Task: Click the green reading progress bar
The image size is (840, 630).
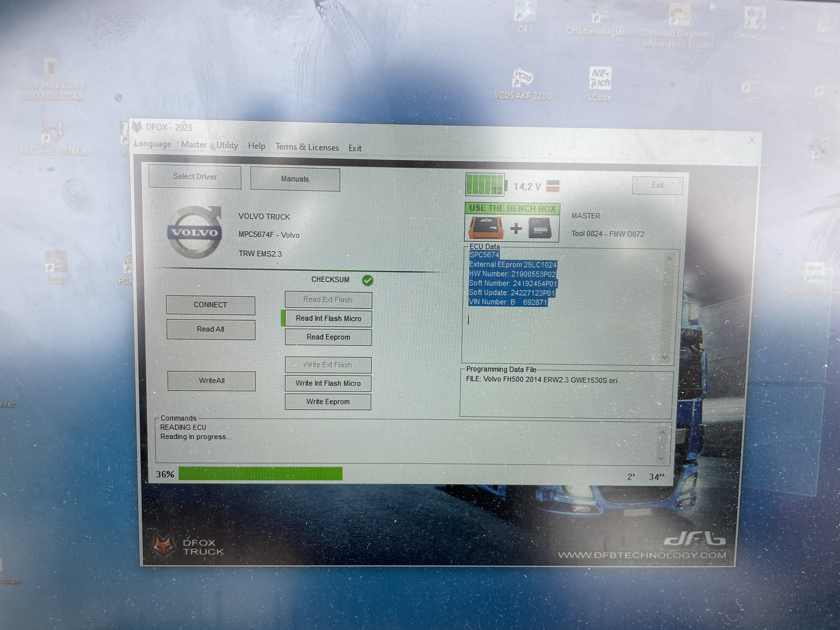Action: pyautogui.click(x=260, y=474)
